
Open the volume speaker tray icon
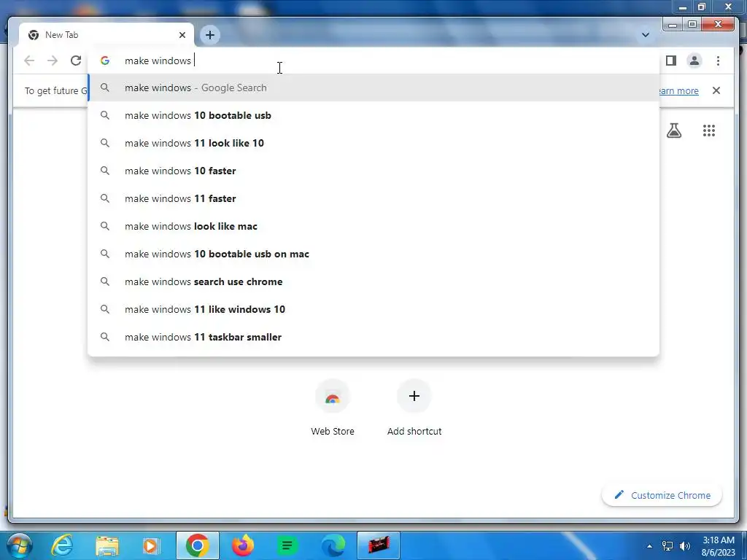(x=685, y=546)
